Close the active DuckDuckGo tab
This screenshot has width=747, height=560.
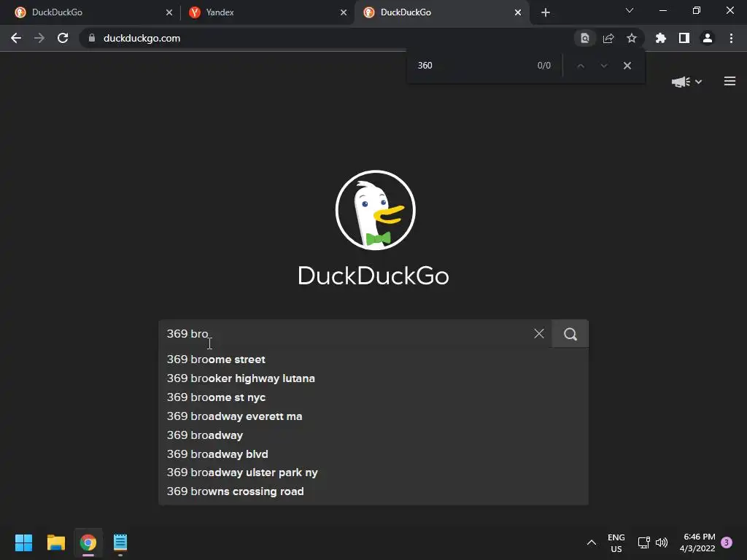518,12
